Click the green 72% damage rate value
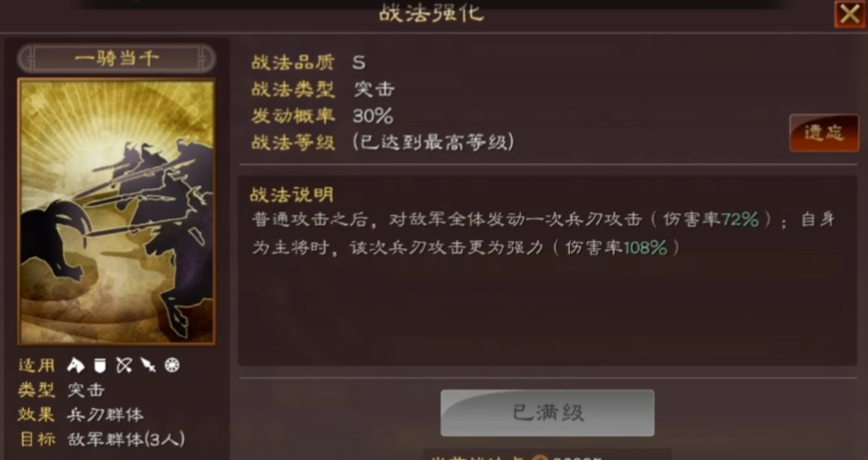 pos(740,219)
